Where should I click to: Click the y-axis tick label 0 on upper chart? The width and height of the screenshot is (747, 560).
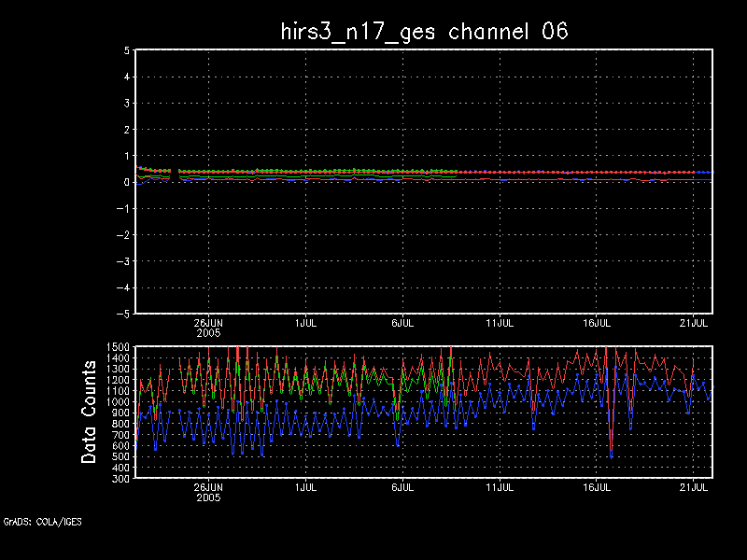(x=125, y=183)
